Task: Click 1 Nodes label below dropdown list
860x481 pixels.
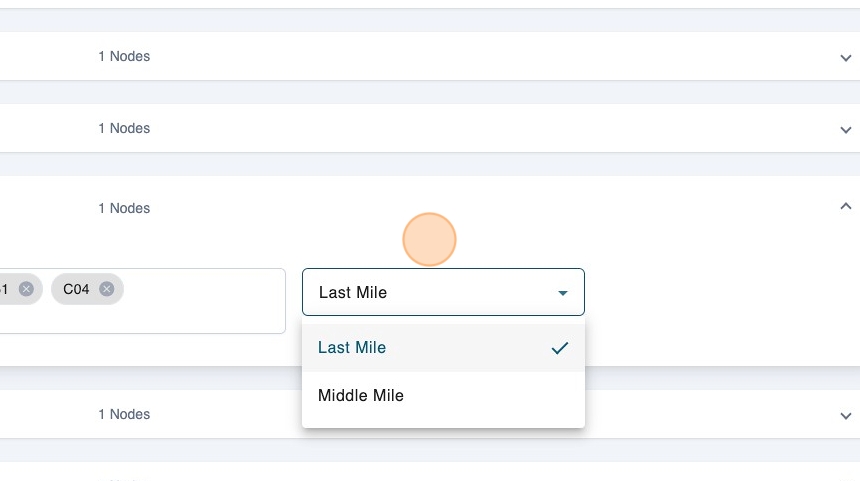Action: click(x=124, y=414)
